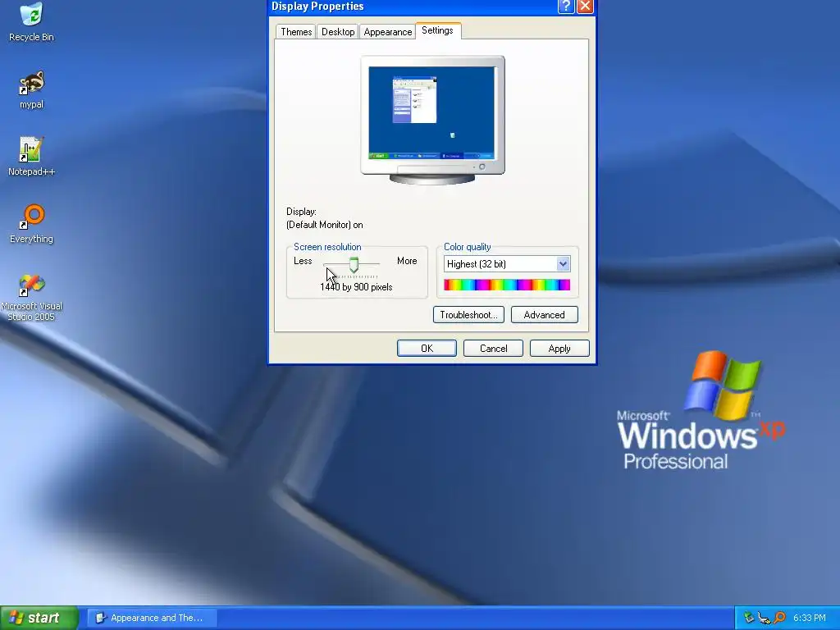
Task: Switch to the Themes tab
Action: pos(296,32)
